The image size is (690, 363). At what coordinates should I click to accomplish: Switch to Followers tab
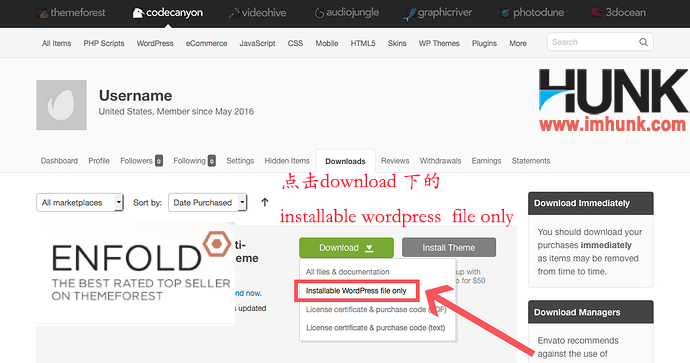pyautogui.click(x=136, y=161)
